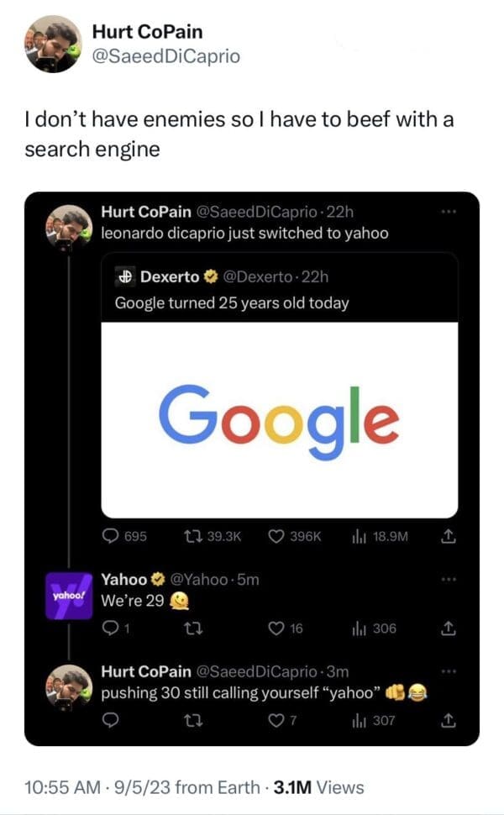Retweet the "pushing 30" reply
This screenshot has height=815, width=504.
[190, 720]
